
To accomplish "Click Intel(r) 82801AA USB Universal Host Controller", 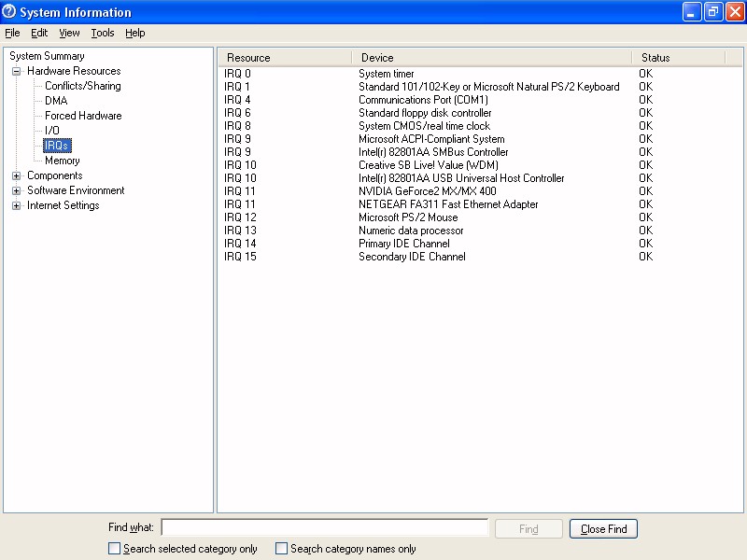I will 461,178.
